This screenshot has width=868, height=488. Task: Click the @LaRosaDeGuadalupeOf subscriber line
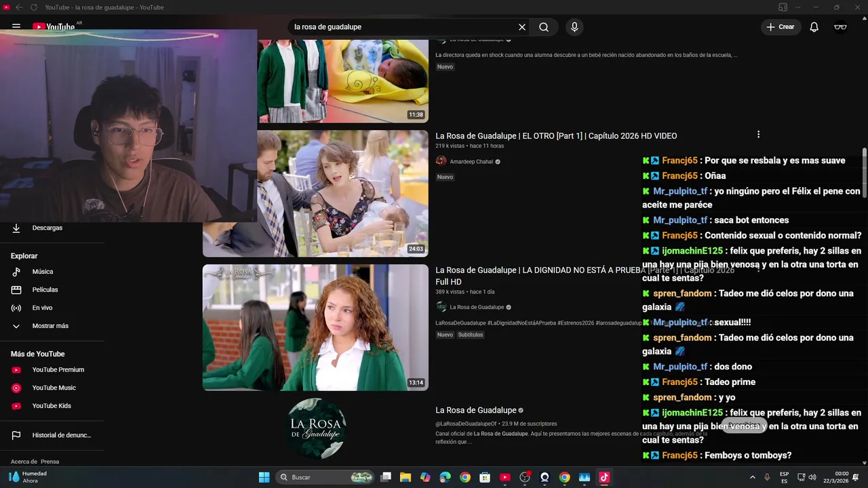tap(496, 424)
